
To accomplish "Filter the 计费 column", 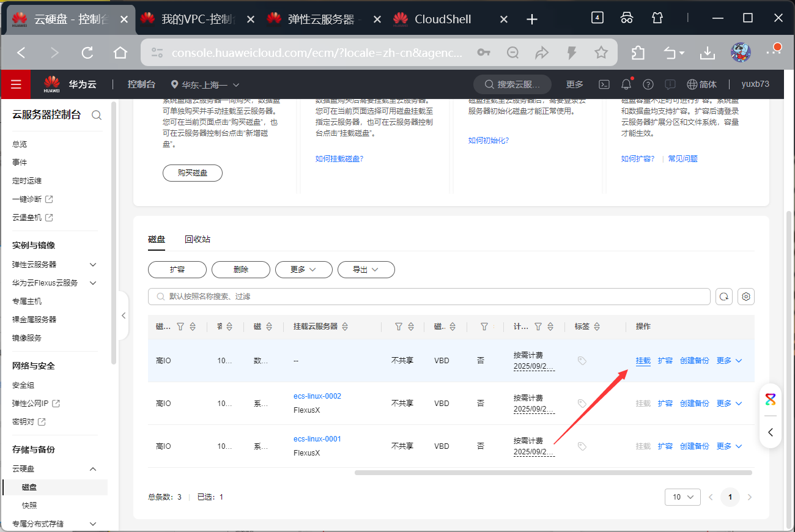I will tap(538, 327).
